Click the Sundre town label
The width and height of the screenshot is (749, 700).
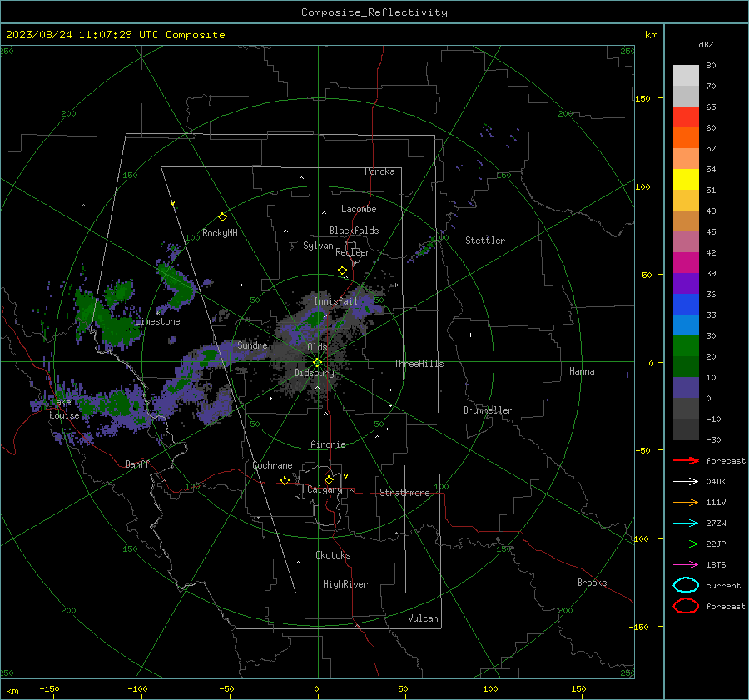click(x=252, y=345)
